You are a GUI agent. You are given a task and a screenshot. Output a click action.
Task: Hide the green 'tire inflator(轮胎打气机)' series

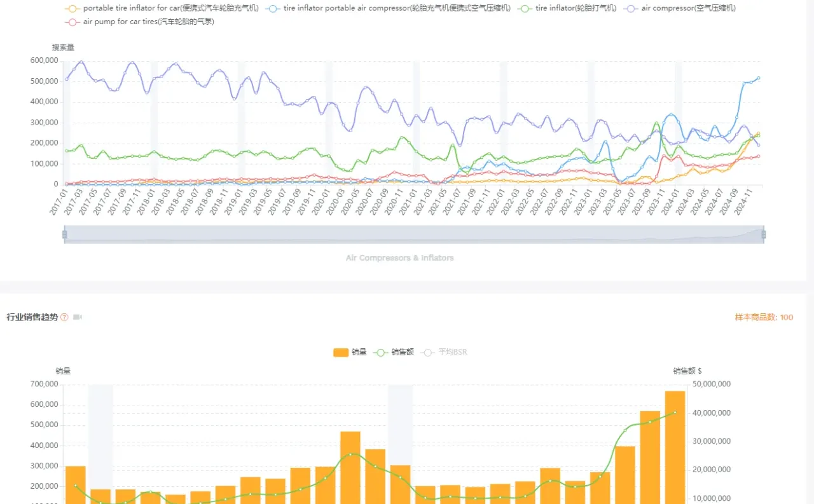(567, 8)
